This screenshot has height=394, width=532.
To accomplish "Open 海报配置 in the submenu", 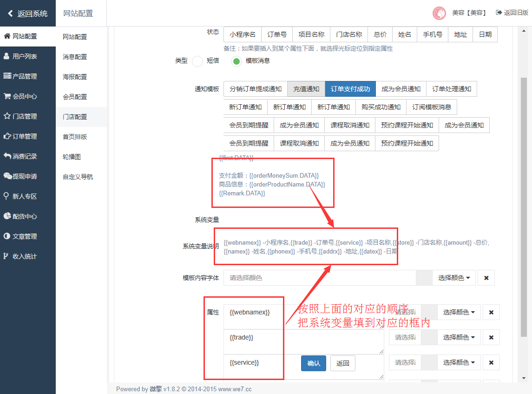I will 75,77.
